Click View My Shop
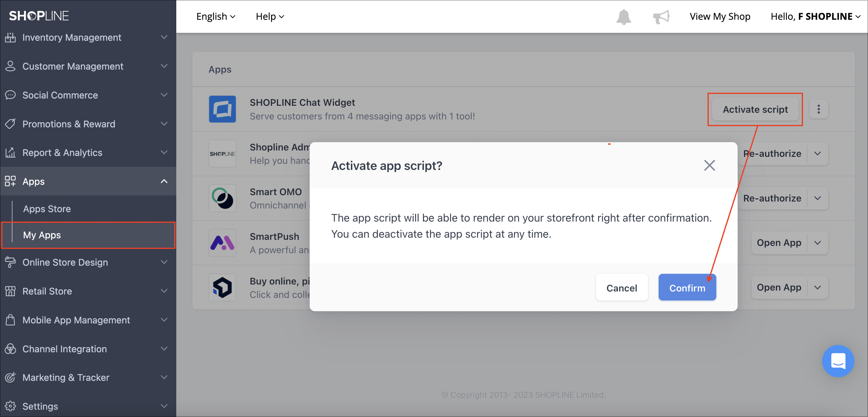 (720, 16)
